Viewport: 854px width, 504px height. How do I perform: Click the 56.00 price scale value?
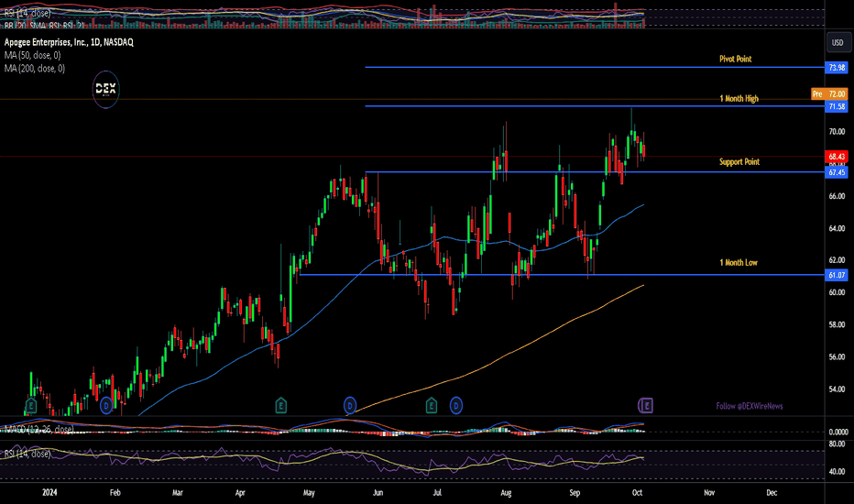[837, 356]
